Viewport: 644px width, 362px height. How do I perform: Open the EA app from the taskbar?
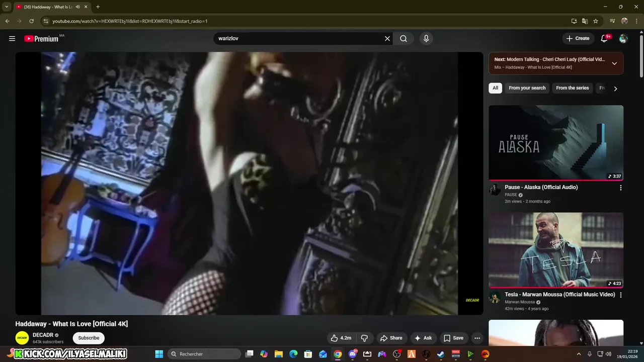click(485, 354)
